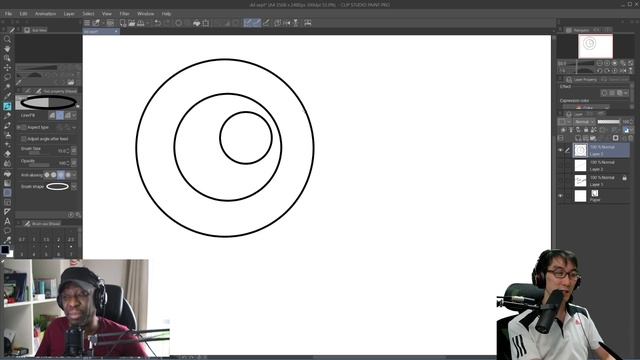Switch to the Layer Property tab
The image size is (640, 360).
point(582,80)
